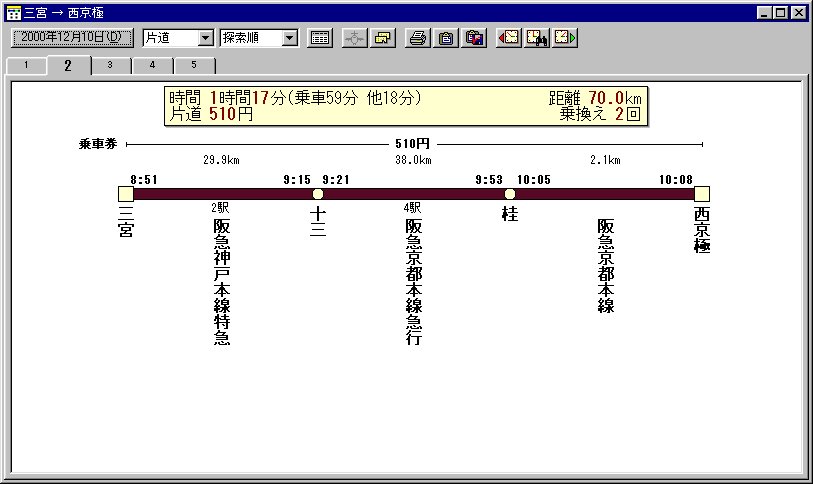Click the 9:15 arrival time
This screenshot has height=484, width=813.
[x=297, y=180]
